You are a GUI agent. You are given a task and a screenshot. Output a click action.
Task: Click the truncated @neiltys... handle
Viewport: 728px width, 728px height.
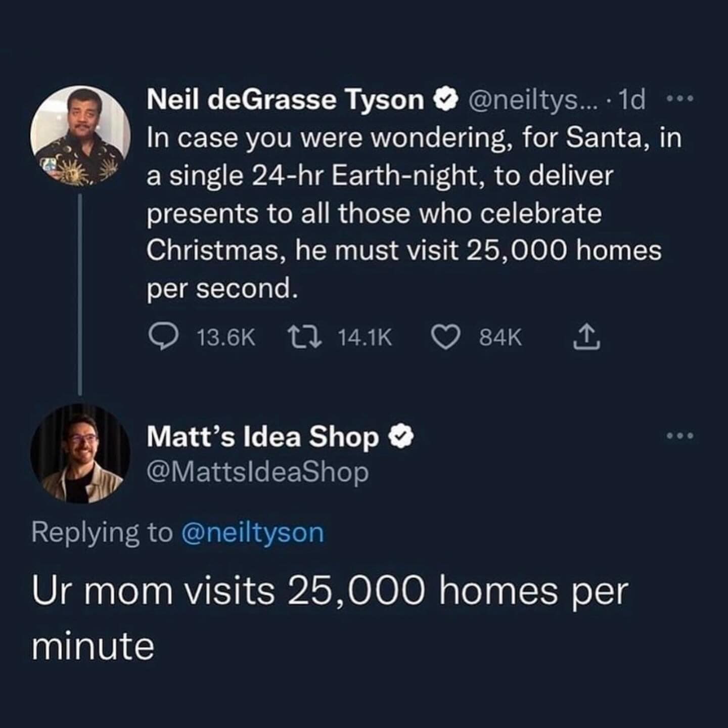click(533, 100)
